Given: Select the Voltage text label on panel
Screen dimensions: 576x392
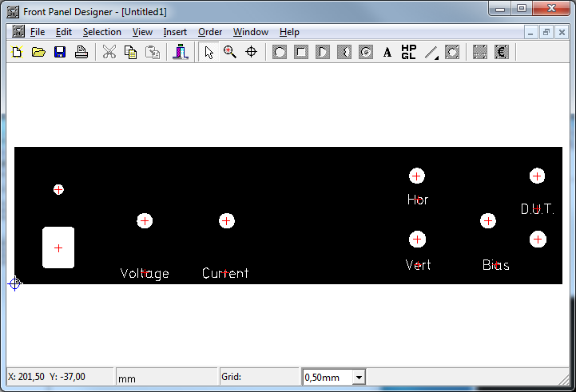Looking at the screenshot, I should pos(145,273).
